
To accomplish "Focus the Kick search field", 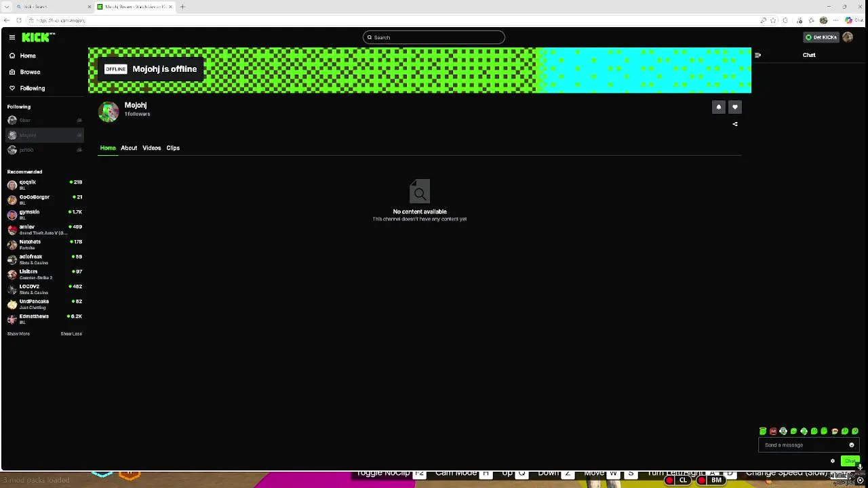I will click(434, 37).
